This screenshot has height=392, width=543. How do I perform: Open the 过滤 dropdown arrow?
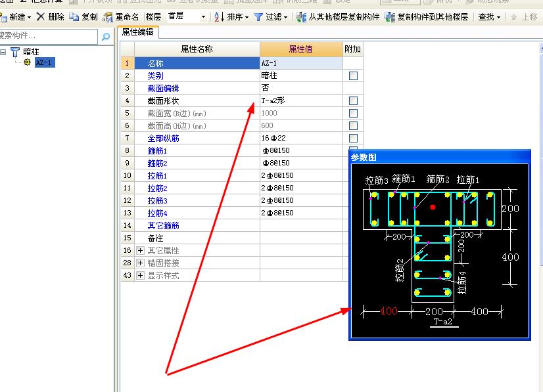click(285, 17)
